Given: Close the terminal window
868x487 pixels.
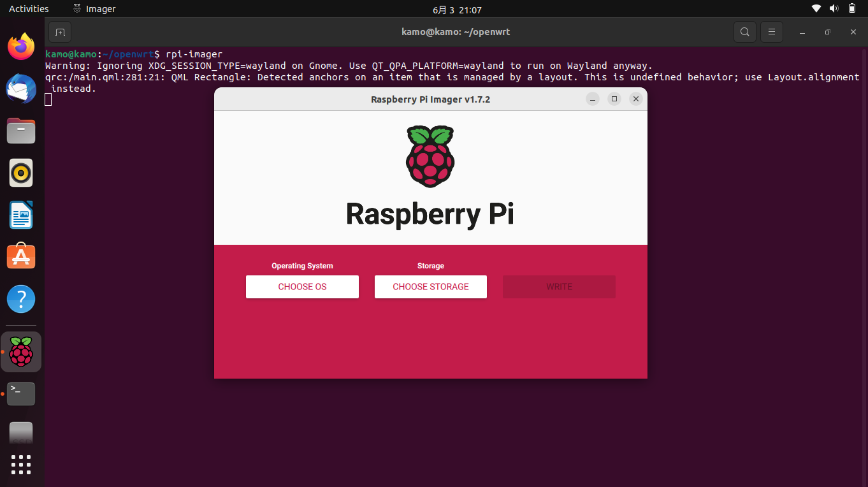Looking at the screenshot, I should (x=853, y=32).
